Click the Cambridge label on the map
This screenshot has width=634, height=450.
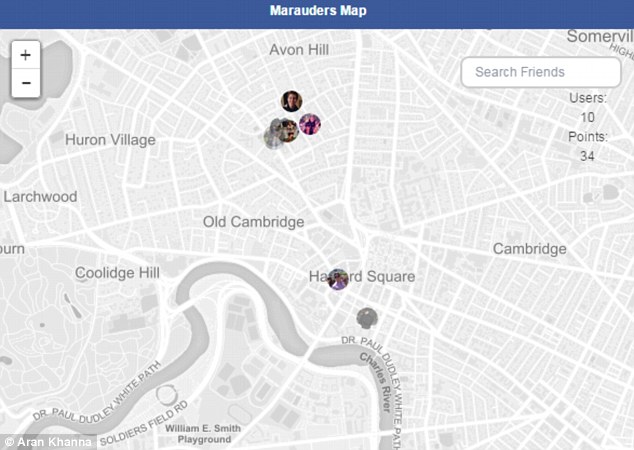[x=530, y=249]
